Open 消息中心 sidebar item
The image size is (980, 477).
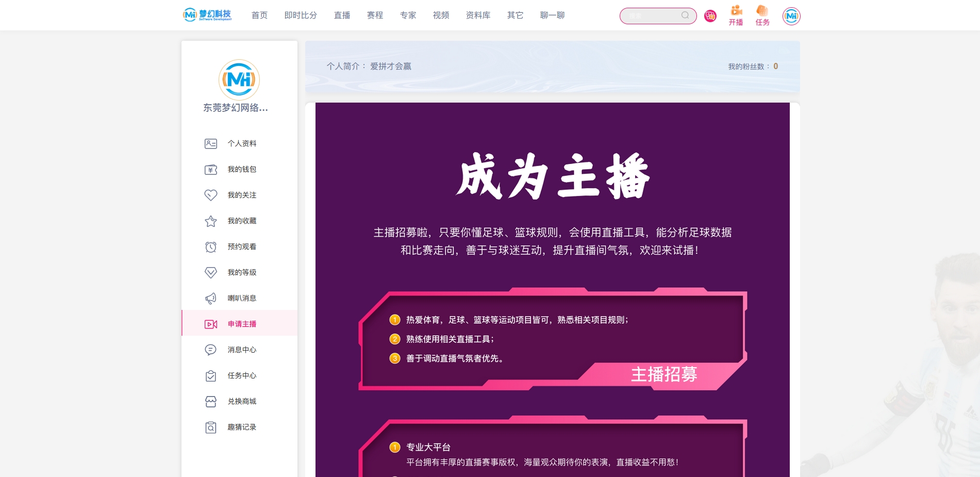tap(239, 350)
